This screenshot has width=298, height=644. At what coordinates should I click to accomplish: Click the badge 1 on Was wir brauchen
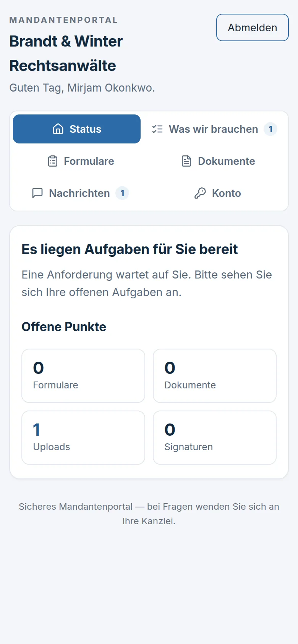click(x=270, y=129)
